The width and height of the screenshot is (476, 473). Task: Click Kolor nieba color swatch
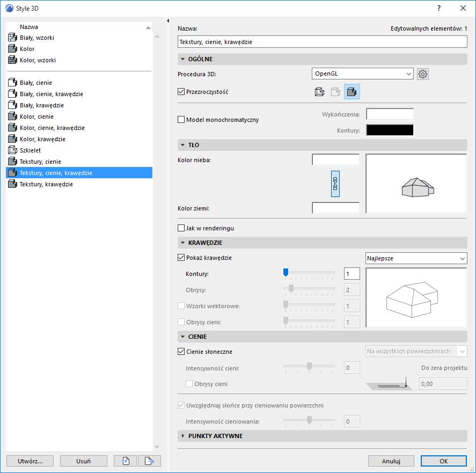[x=336, y=160]
